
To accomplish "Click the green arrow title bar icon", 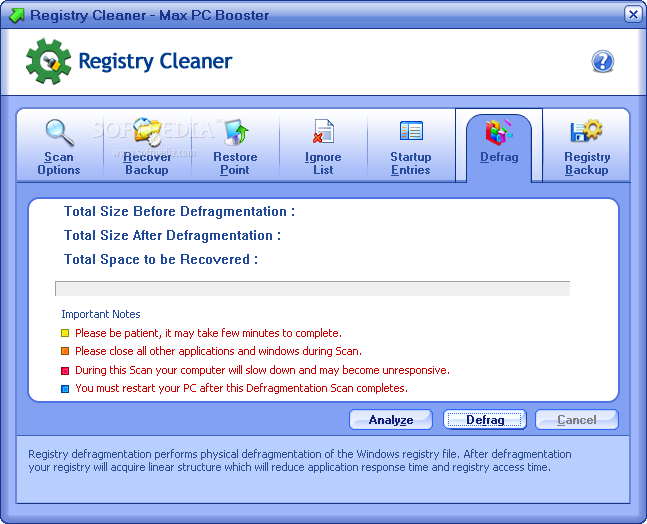I will click(17, 15).
